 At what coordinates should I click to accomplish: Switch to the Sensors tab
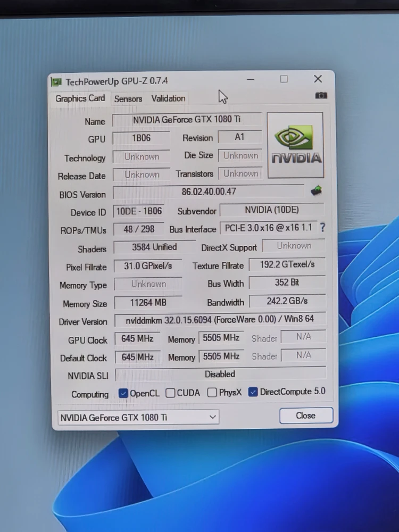[128, 99]
